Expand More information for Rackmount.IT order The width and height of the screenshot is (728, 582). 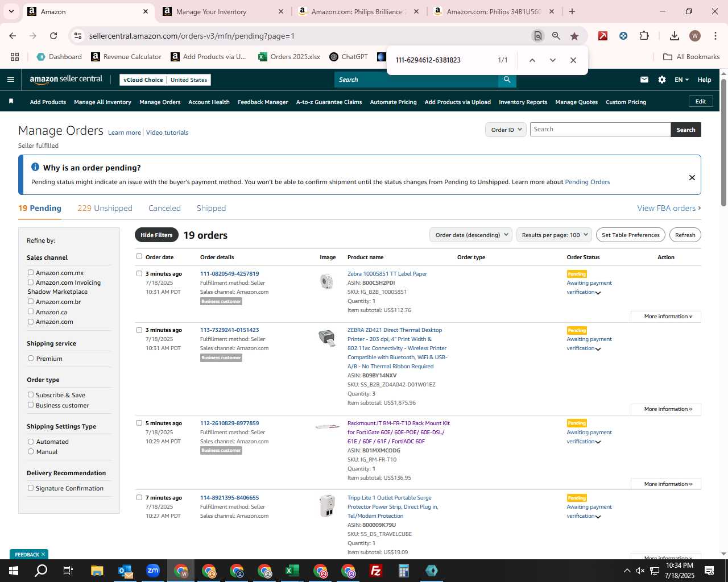666,484
